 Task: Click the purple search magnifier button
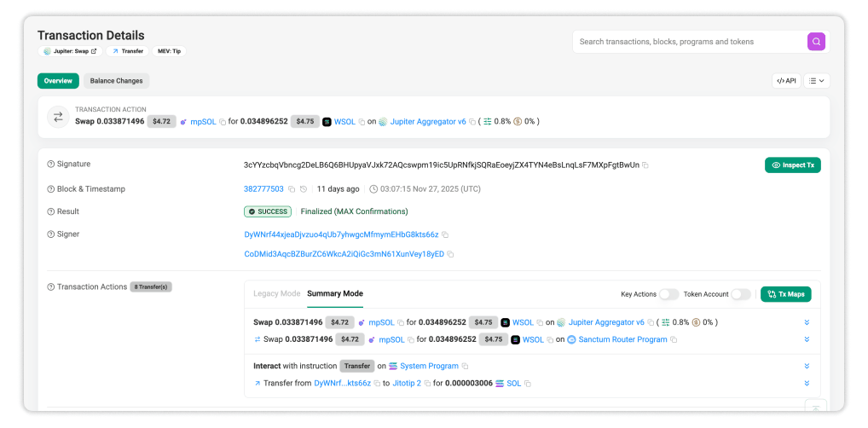[x=816, y=42]
